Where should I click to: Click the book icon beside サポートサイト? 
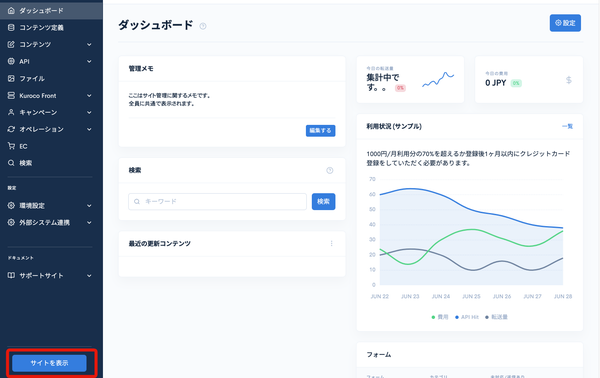11,275
